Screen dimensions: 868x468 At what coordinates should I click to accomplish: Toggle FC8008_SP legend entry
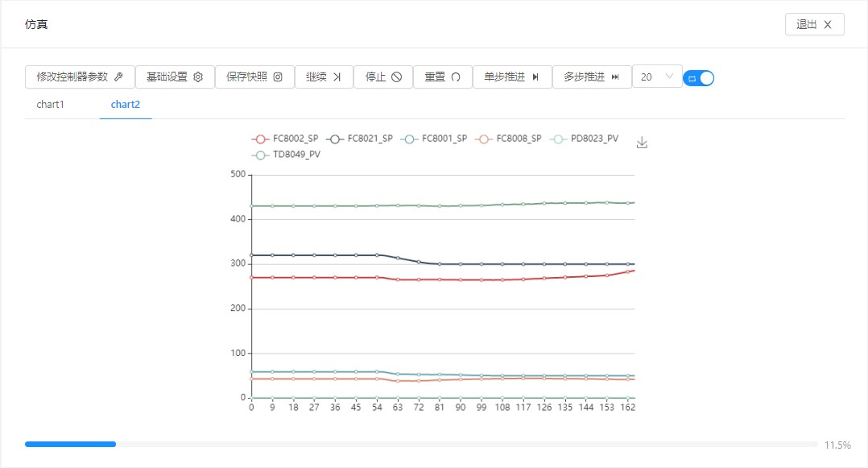click(x=509, y=139)
